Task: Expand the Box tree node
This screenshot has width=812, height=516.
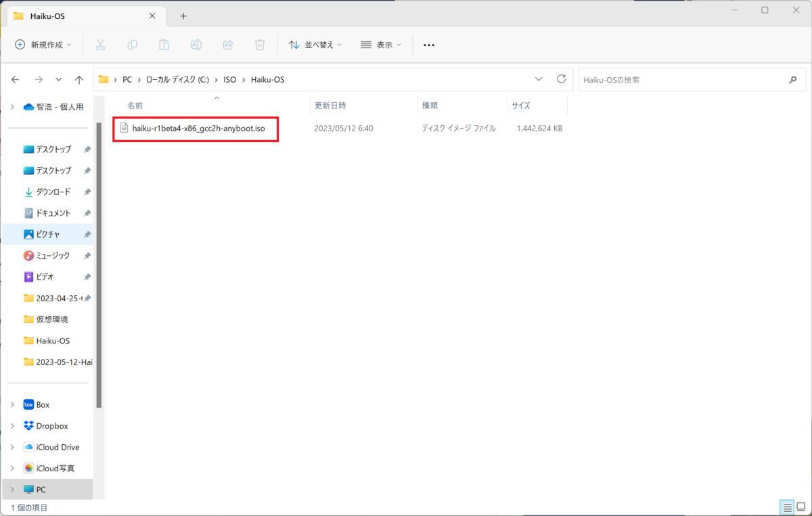Action: click(12, 404)
